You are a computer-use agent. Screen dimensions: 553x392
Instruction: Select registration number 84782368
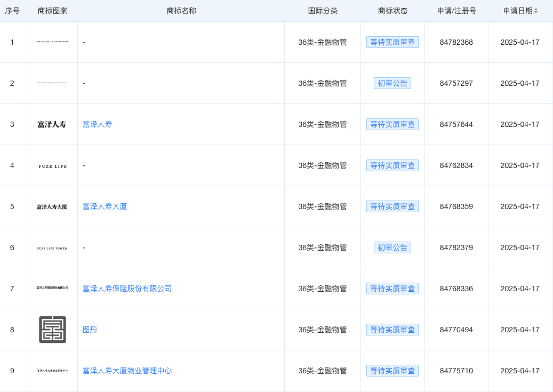click(x=456, y=42)
